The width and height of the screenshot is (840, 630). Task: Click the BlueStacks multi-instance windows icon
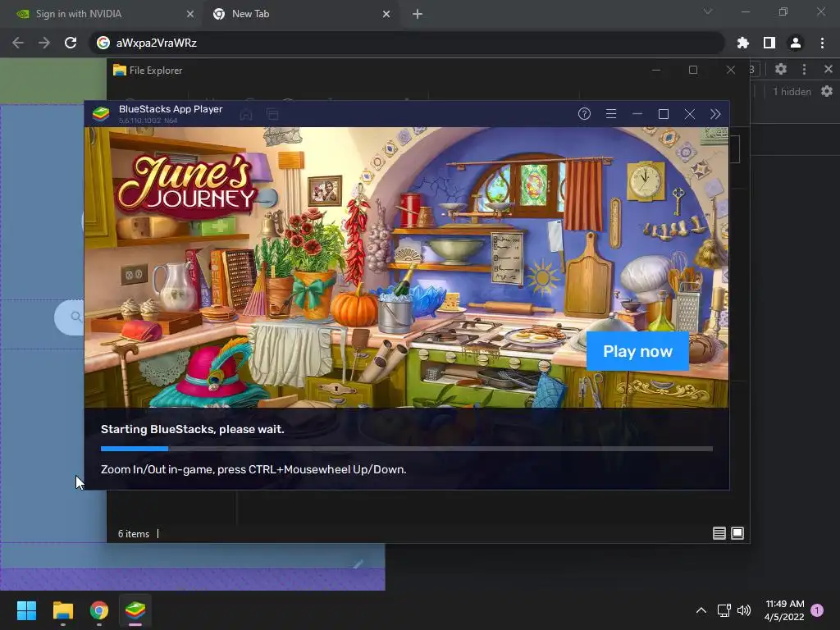(272, 114)
